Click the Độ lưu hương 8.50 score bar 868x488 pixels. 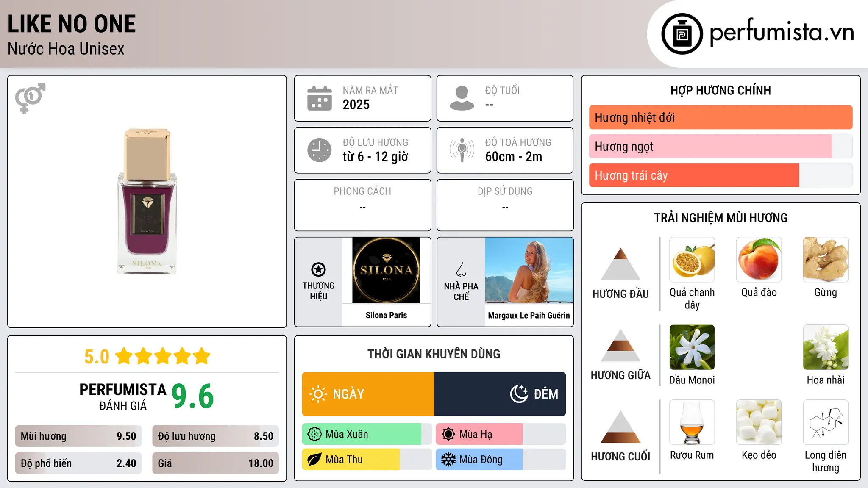click(216, 436)
